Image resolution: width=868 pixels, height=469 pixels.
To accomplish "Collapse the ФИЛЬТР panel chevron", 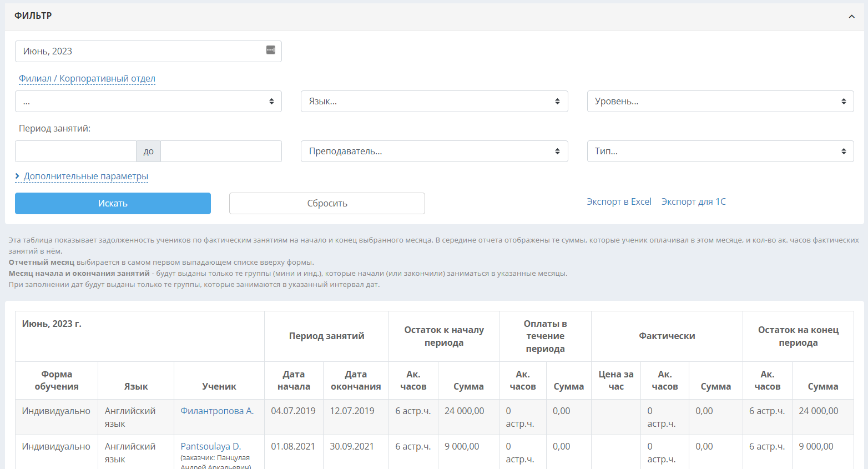I will pyautogui.click(x=851, y=16).
